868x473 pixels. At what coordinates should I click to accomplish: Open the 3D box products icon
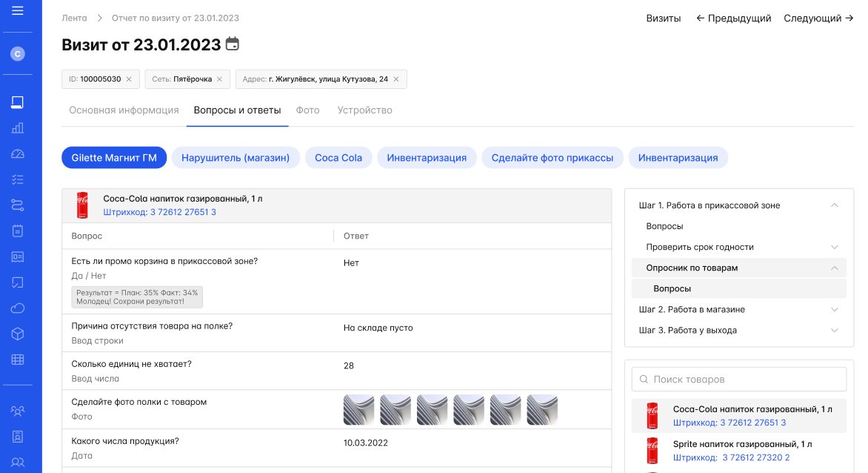coord(18,334)
